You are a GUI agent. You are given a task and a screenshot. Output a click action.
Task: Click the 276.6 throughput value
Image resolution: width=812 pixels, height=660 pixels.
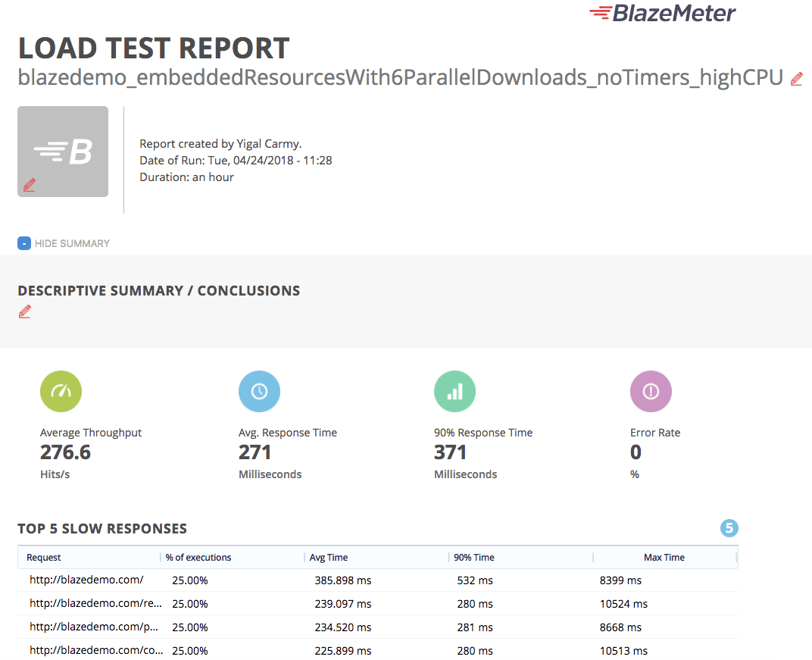click(x=65, y=452)
